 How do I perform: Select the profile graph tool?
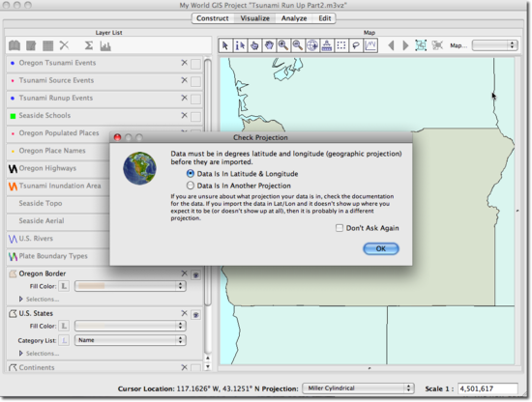pos(370,45)
